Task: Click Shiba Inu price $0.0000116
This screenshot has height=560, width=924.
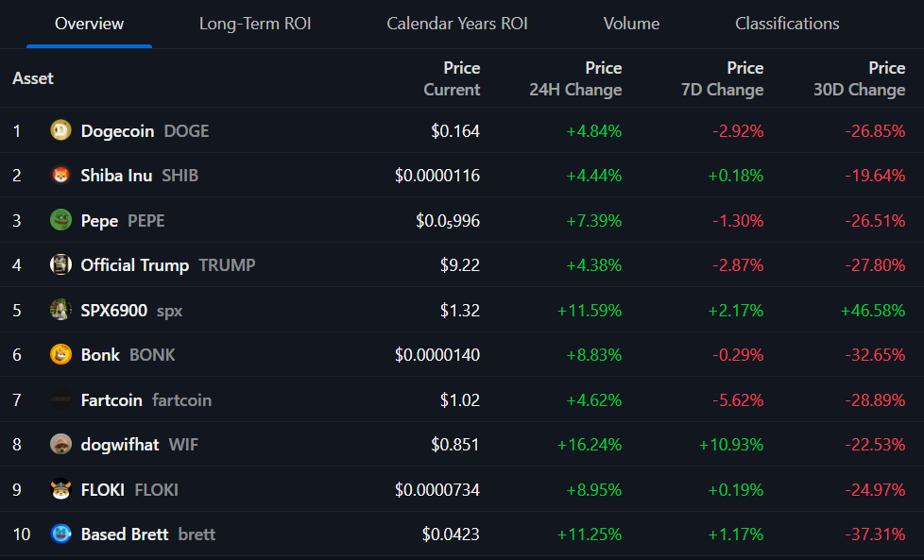Action: [437, 176]
